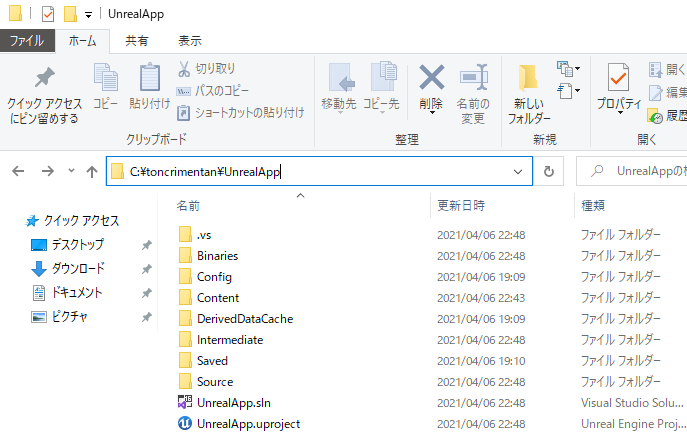This screenshot has height=433, width=687.
Task: Click 開く (Open) in ribbon
Action: 667,69
